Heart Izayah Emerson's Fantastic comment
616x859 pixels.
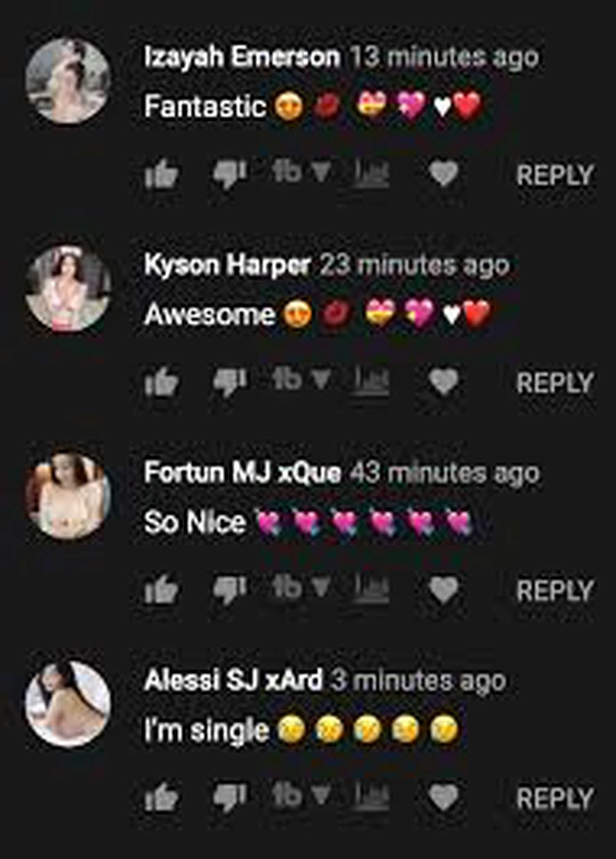click(x=443, y=175)
